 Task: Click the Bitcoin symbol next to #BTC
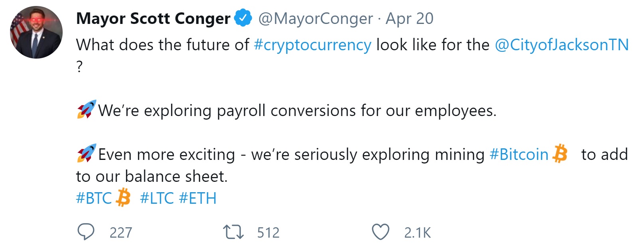tap(123, 198)
